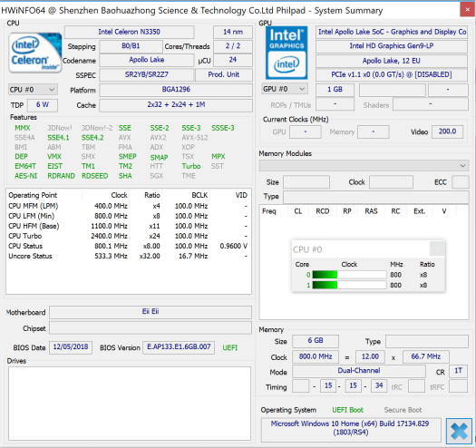The height and width of the screenshot is (448, 476).
Task: Expand the Memory Modules dropdown
Action: click(x=364, y=166)
